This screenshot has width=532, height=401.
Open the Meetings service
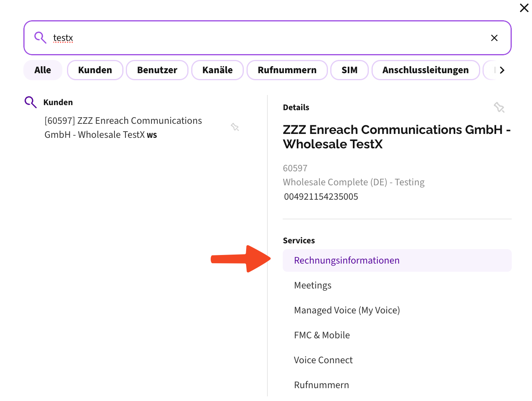(312, 285)
